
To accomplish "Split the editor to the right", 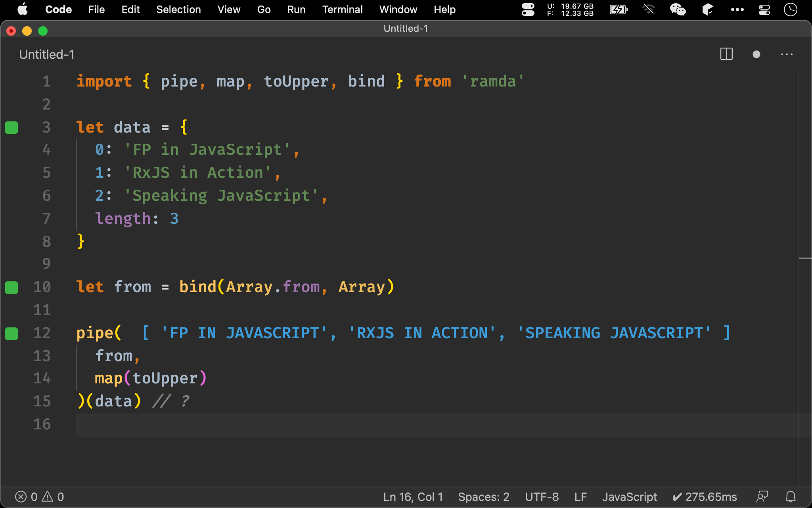I will [726, 54].
